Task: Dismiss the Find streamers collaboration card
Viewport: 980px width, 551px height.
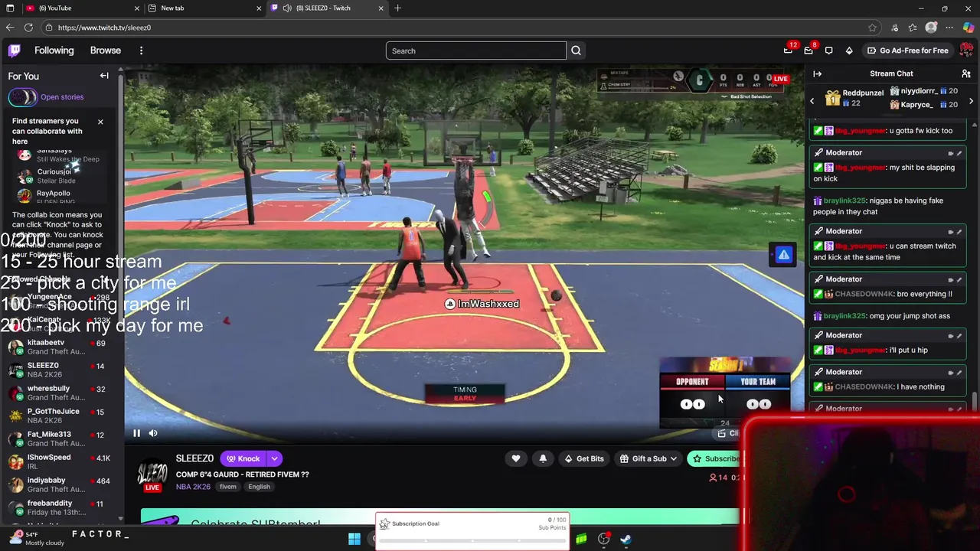Action: tap(100, 122)
